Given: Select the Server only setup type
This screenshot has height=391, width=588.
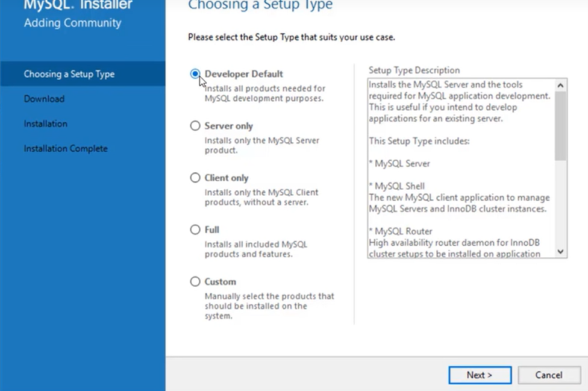Looking at the screenshot, I should click(195, 125).
